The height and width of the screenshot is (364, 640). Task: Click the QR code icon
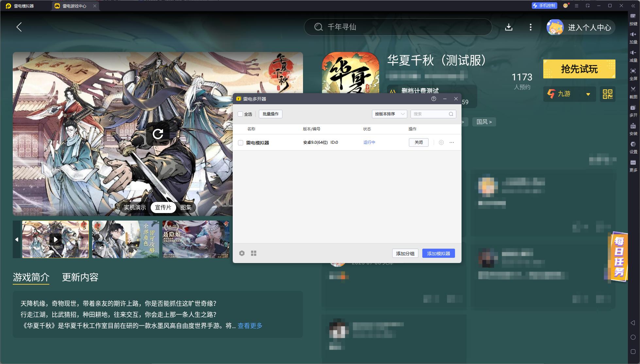coord(608,94)
